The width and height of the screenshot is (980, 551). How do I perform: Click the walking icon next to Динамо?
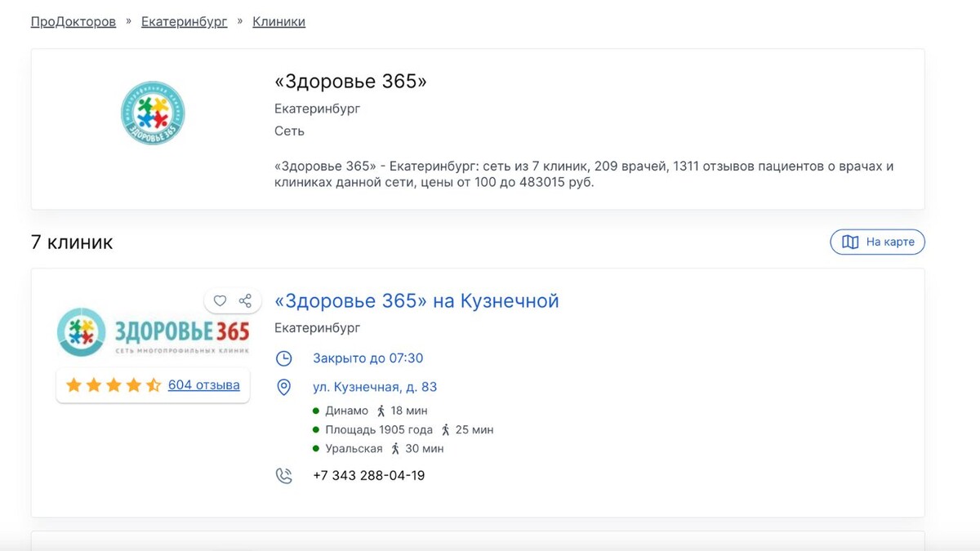click(x=381, y=411)
